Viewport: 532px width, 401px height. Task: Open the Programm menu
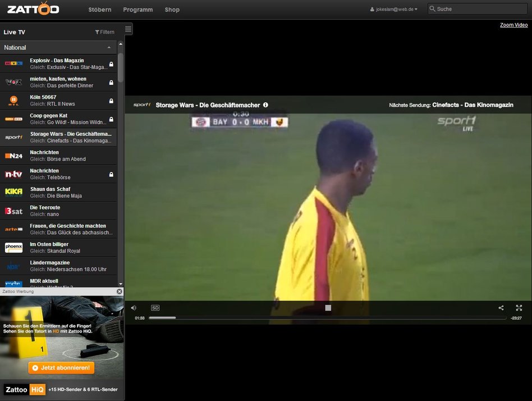tap(137, 10)
